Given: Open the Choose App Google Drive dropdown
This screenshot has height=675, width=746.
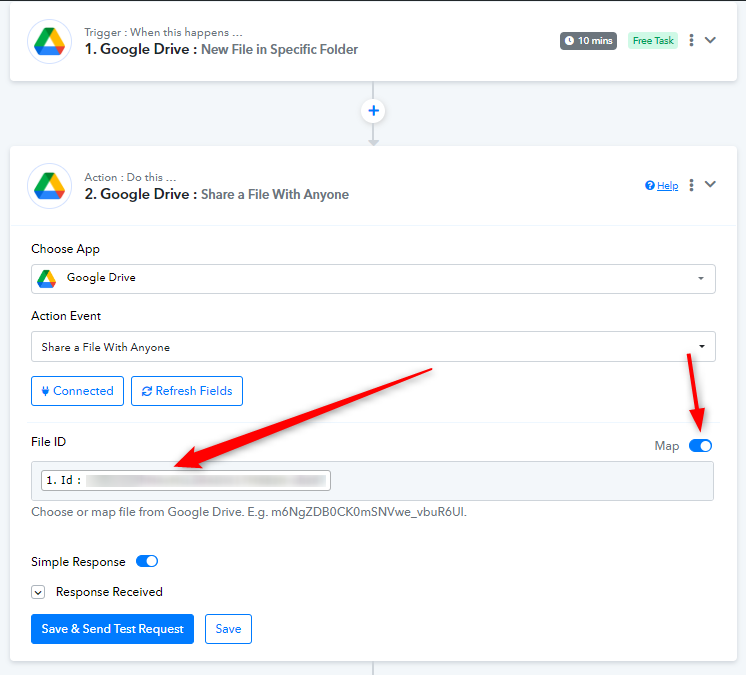Looking at the screenshot, I should point(373,279).
